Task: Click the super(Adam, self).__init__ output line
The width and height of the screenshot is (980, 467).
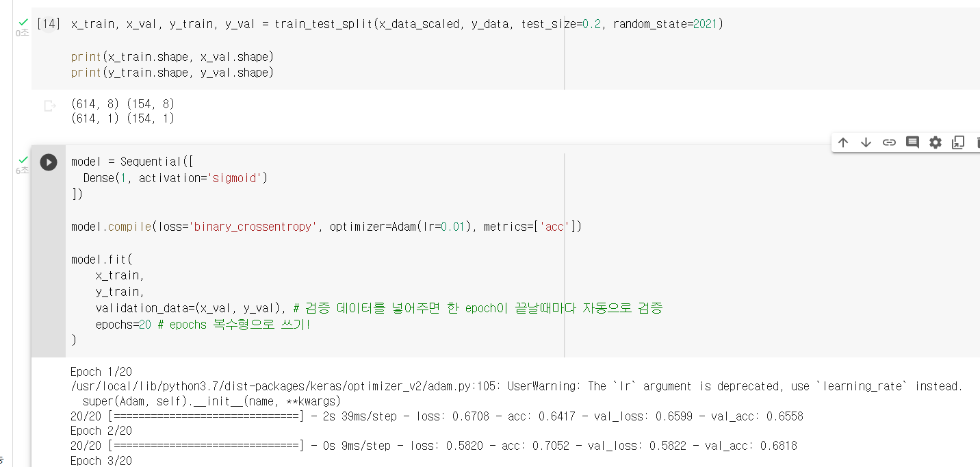Action: [x=211, y=401]
